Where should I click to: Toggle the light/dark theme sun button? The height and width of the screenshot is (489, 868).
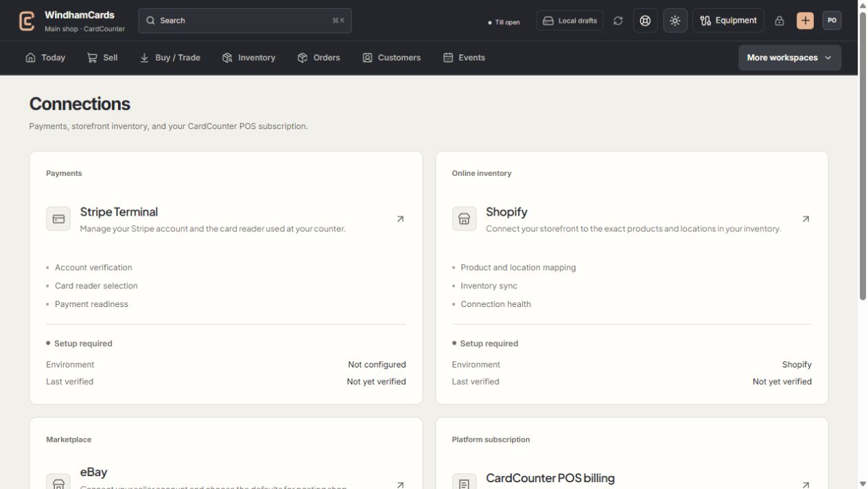[x=675, y=21]
